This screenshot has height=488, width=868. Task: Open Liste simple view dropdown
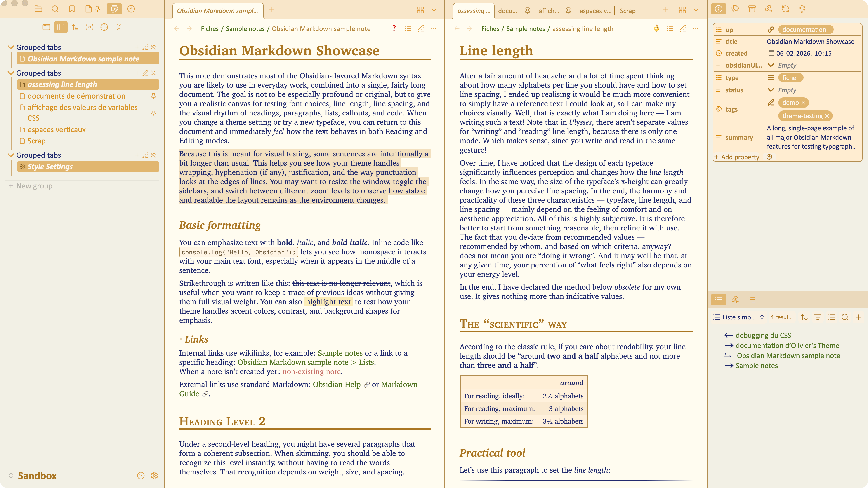click(x=739, y=317)
